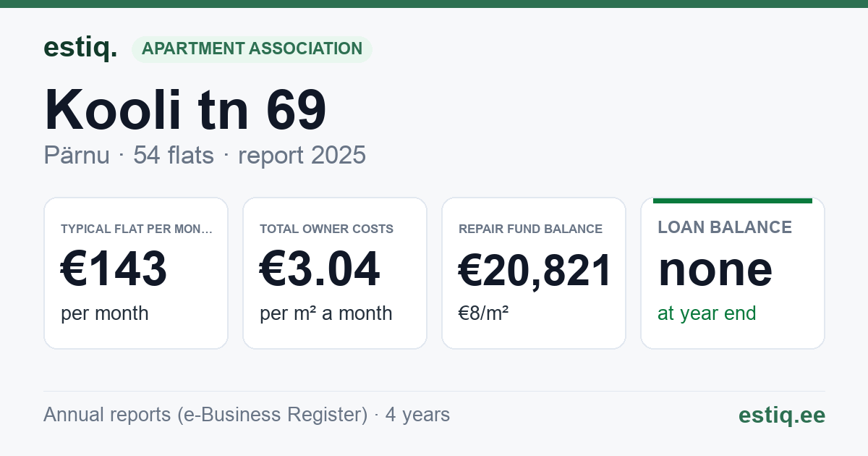
Task: Open the Total owner costs card
Action: (335, 273)
